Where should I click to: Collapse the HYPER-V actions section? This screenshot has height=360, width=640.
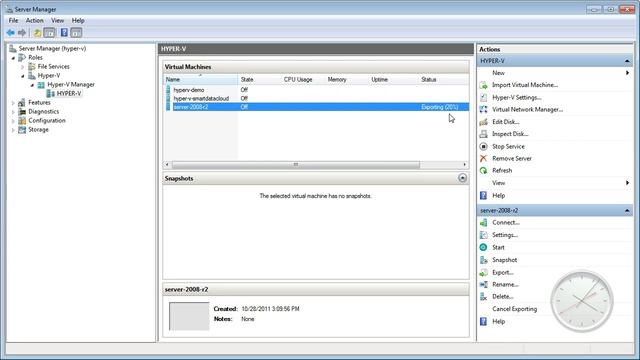click(627, 61)
